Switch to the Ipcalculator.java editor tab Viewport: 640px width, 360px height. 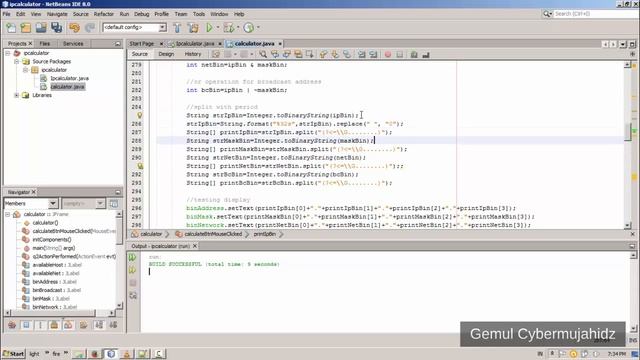coord(194,43)
